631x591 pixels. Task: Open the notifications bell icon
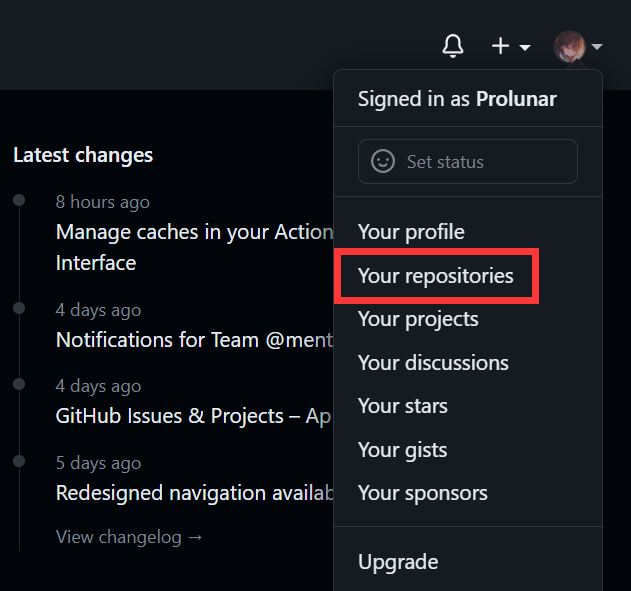click(453, 46)
